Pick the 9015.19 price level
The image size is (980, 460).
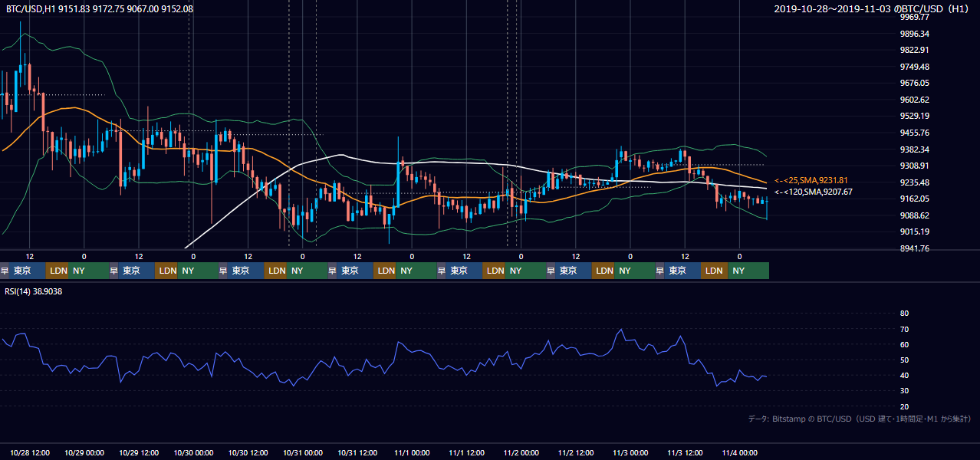pyautogui.click(x=915, y=232)
